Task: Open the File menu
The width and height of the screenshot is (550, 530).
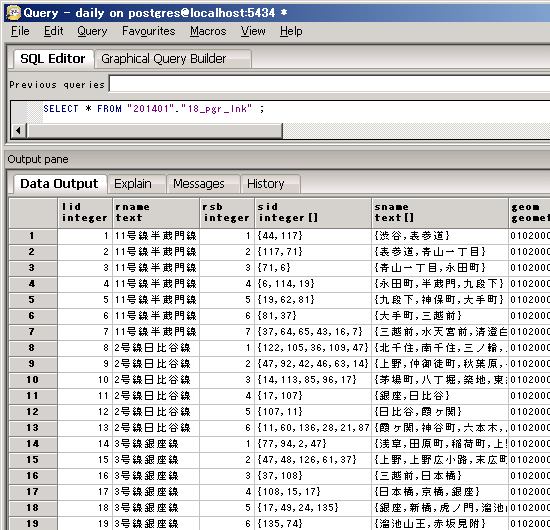Action: [x=20, y=31]
